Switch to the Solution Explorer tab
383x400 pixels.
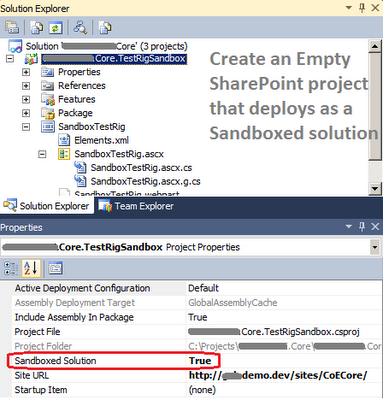[x=46, y=206]
